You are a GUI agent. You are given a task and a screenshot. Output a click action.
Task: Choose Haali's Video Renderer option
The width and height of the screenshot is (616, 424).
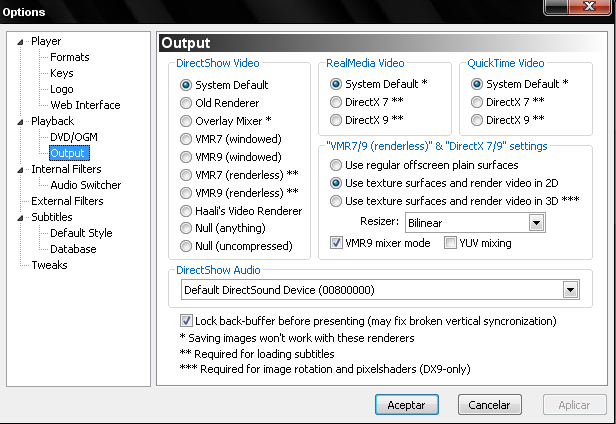click(x=186, y=211)
